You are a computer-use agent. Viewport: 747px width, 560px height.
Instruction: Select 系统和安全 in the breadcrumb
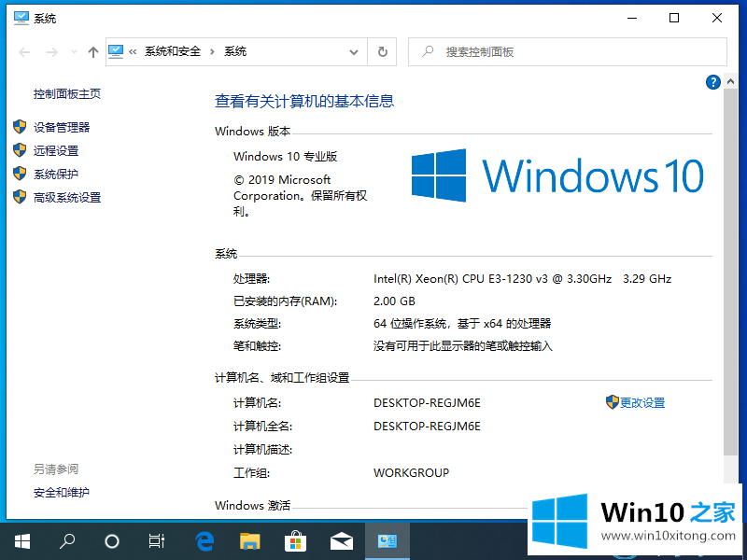point(173,51)
